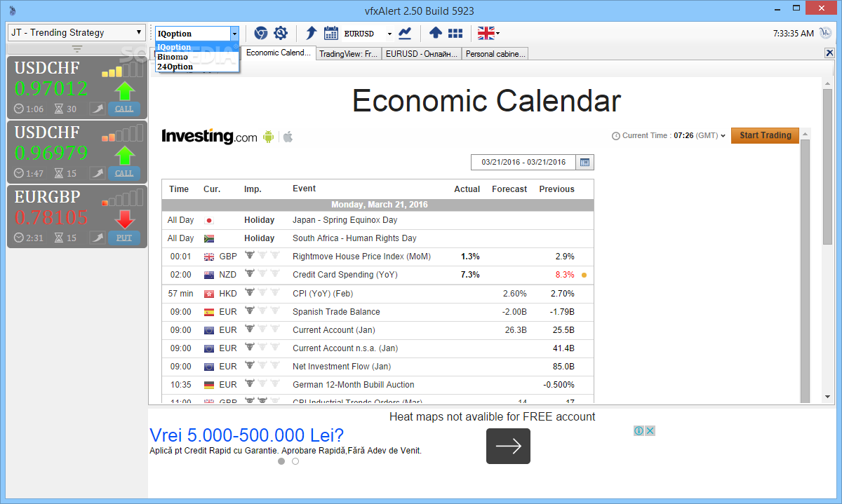Click the UK flag language icon
Viewport: 842px width, 504px height.
pyautogui.click(x=486, y=33)
